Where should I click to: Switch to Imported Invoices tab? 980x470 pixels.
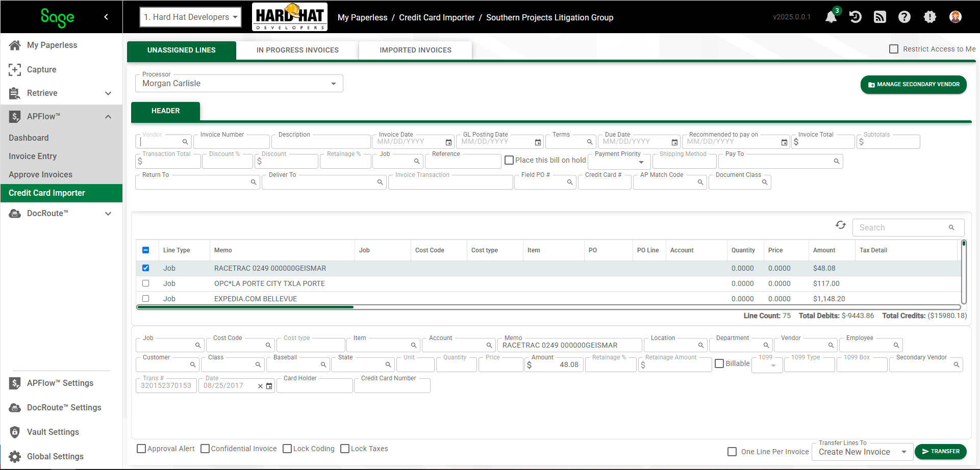click(415, 50)
